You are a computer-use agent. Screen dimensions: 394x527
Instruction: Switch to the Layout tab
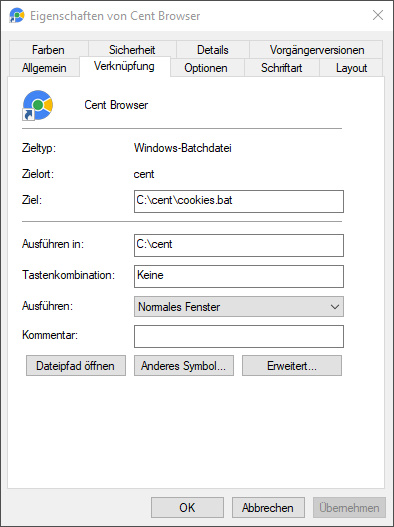pos(351,68)
